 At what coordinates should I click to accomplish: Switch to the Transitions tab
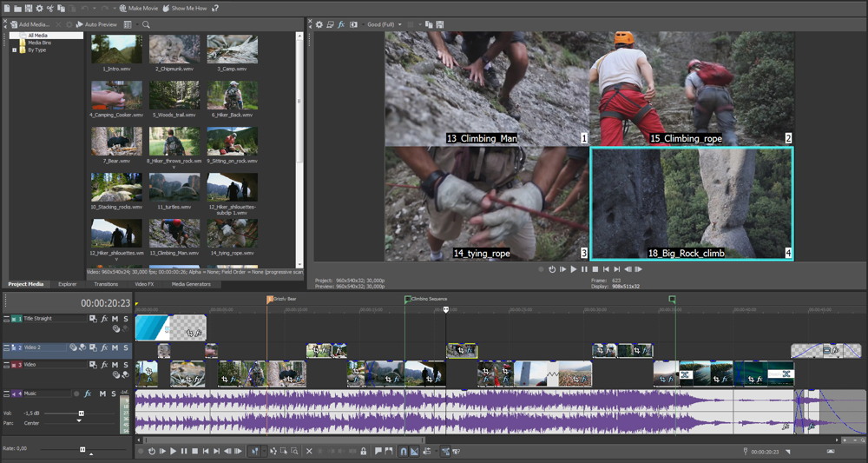pos(106,284)
